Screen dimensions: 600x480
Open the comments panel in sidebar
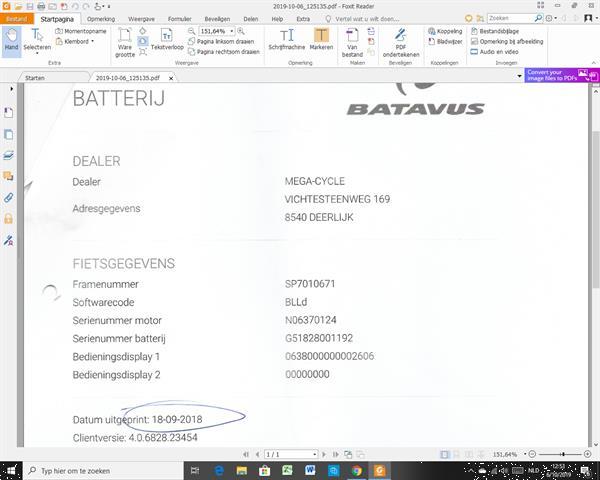pos(8,176)
